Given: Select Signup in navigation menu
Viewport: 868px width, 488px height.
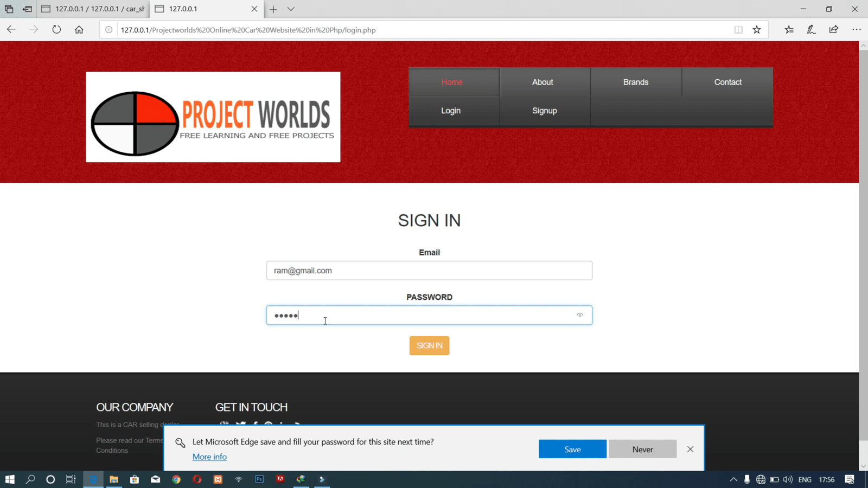Looking at the screenshot, I should (x=544, y=111).
